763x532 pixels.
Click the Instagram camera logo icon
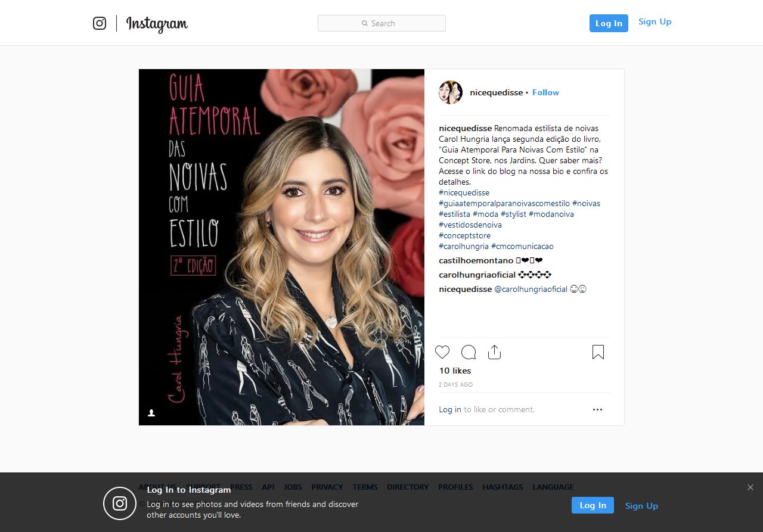pos(100,23)
